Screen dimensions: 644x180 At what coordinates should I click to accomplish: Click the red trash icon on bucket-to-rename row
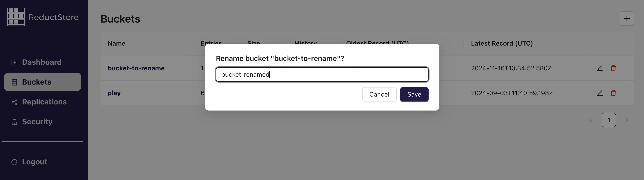(x=613, y=68)
